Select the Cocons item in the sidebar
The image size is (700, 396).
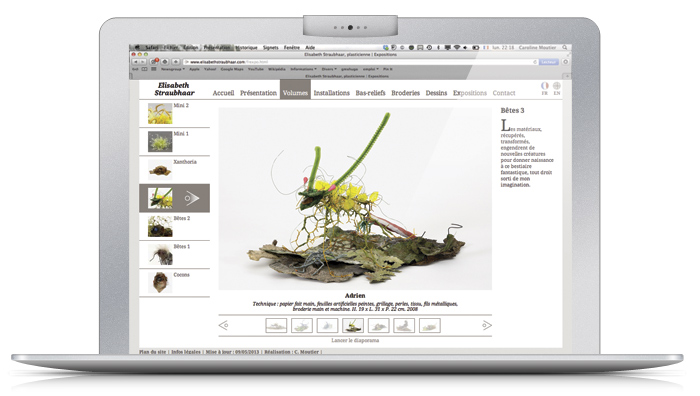pyautogui.click(x=174, y=283)
